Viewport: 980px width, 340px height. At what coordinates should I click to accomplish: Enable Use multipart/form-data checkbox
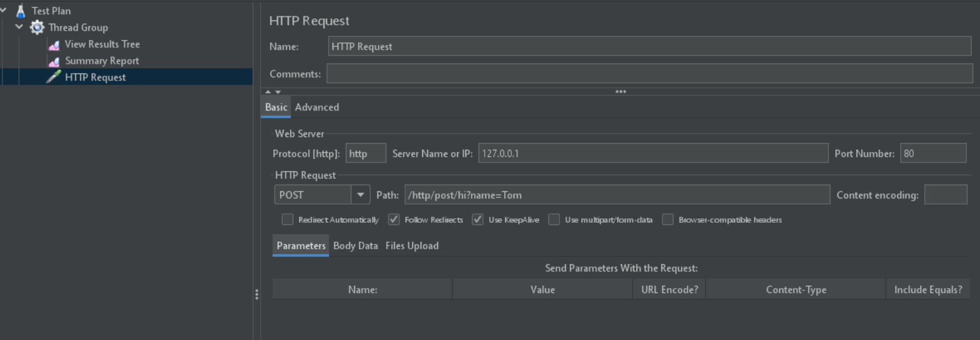(x=554, y=220)
